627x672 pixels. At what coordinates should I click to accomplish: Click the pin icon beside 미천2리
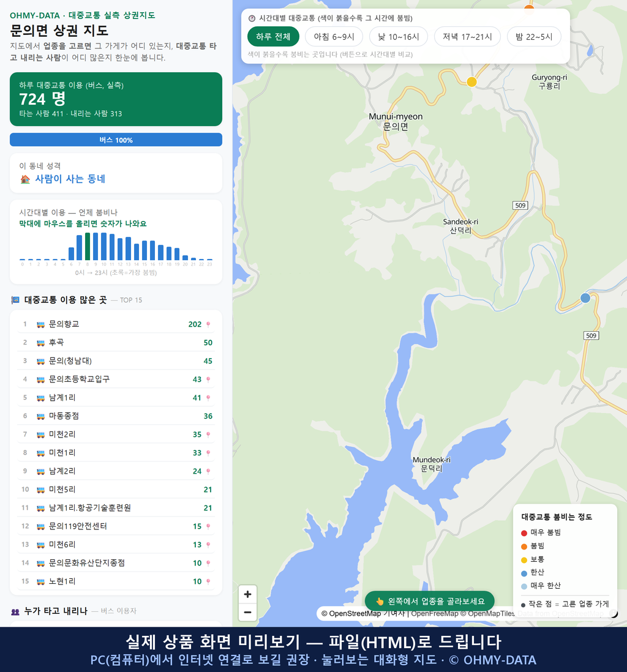pyautogui.click(x=208, y=435)
